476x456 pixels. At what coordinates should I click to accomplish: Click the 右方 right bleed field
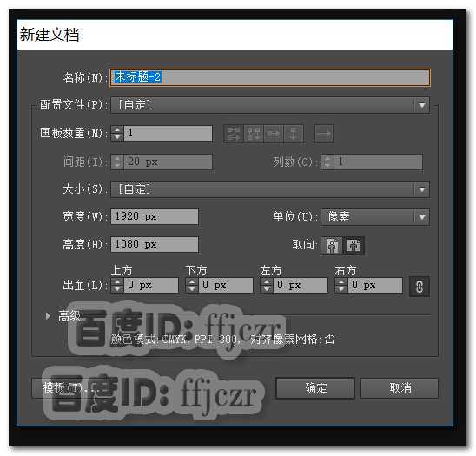coord(375,286)
